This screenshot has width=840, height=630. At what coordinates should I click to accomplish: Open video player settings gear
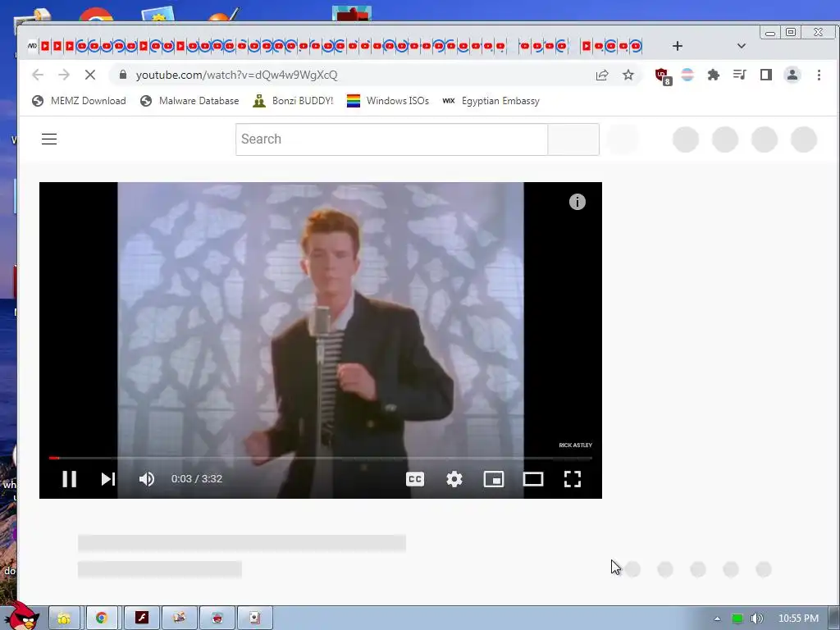click(454, 479)
